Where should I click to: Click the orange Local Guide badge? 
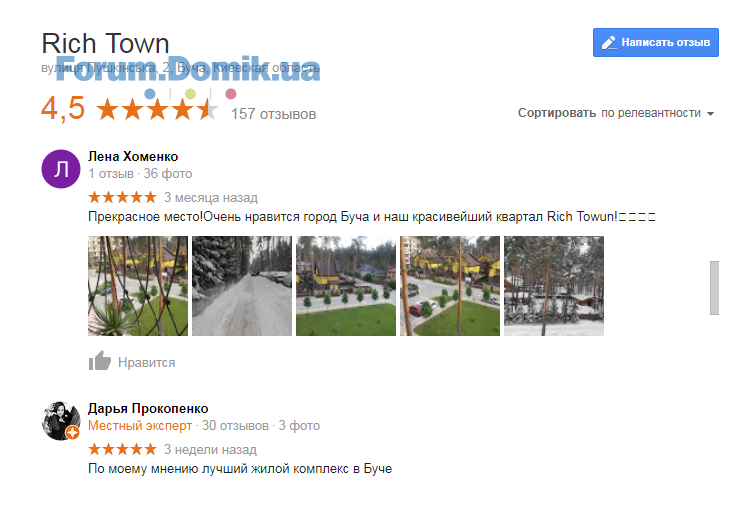[73, 433]
